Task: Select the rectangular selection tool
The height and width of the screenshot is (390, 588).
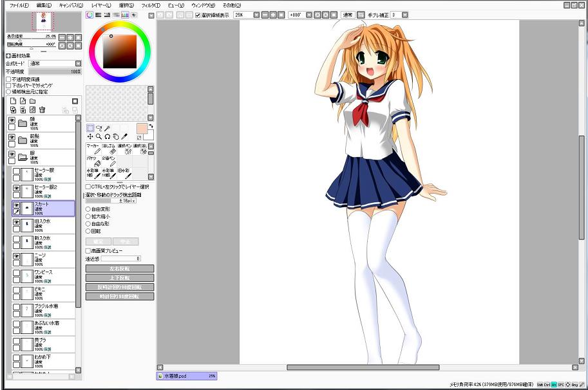Action: tap(90, 128)
